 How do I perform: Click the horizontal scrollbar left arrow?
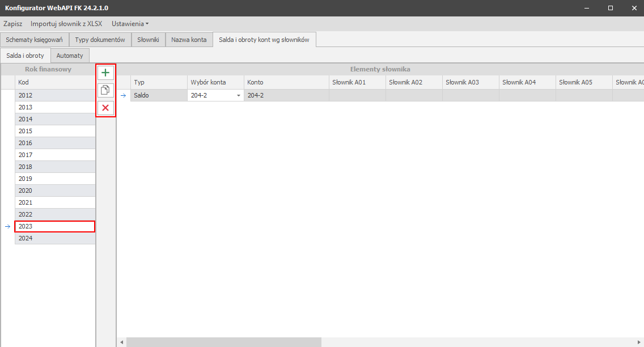pyautogui.click(x=121, y=342)
